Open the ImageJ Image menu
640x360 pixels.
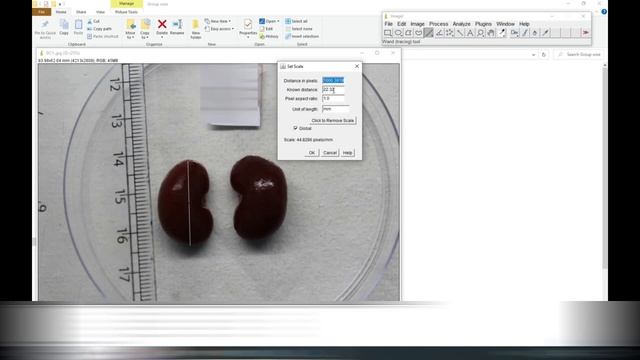pyautogui.click(x=417, y=24)
